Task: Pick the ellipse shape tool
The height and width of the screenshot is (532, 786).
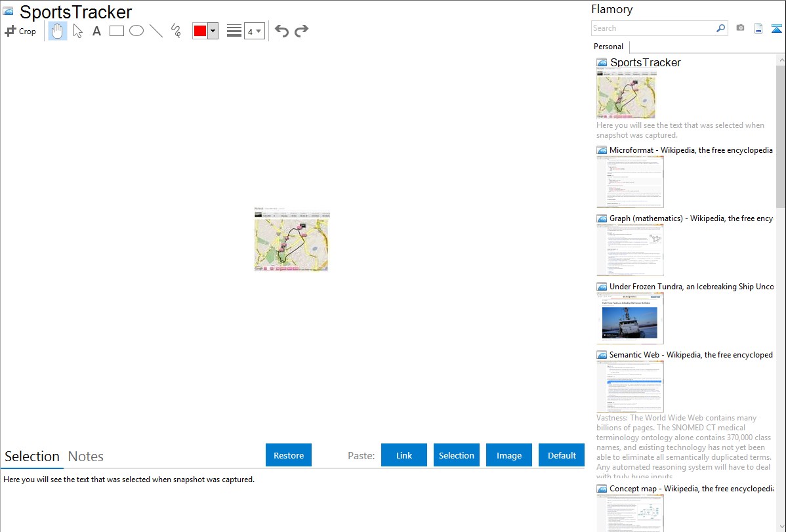Action: pos(136,31)
